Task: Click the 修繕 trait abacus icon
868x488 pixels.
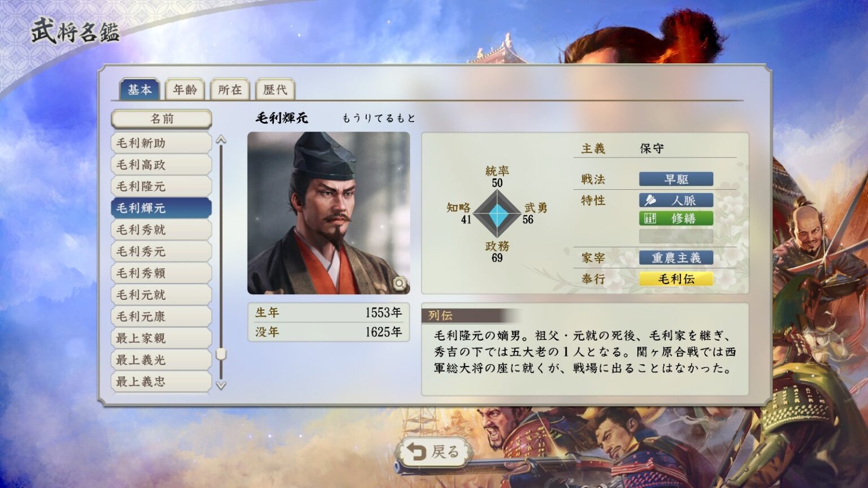Action: 650,219
